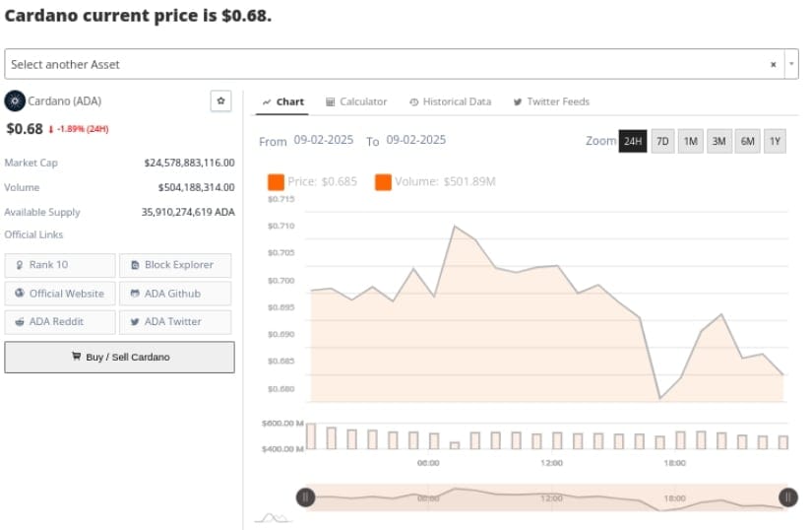This screenshot has height=530, width=812.
Task: Expand the asset selector dropdown arrow
Action: (x=791, y=64)
